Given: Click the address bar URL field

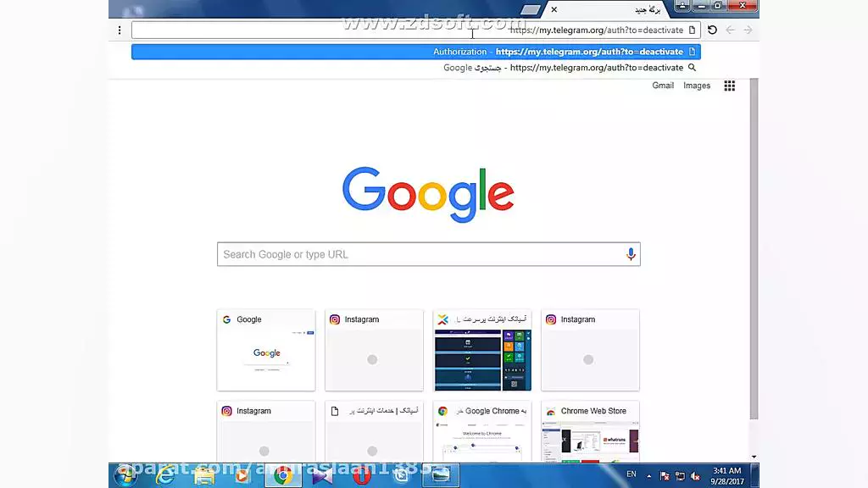Looking at the screenshot, I should coord(415,30).
